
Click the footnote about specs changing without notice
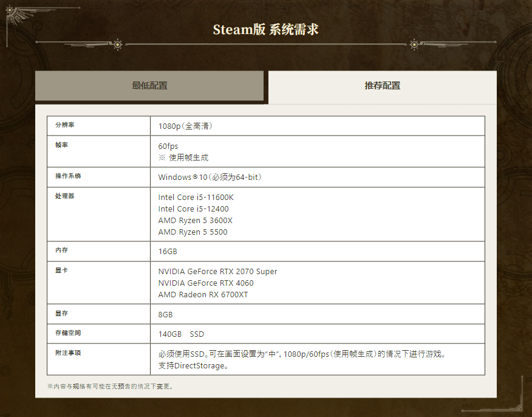coord(110,386)
